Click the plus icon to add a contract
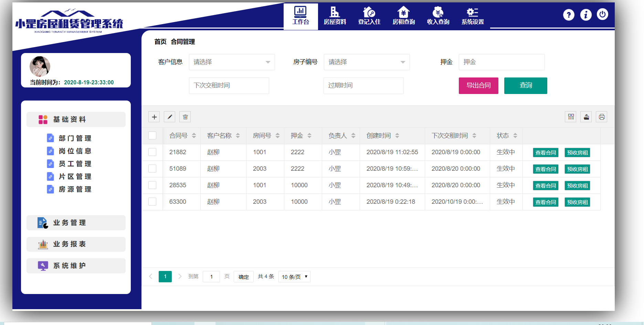Image resolution: width=644 pixels, height=325 pixels. pos(154,117)
